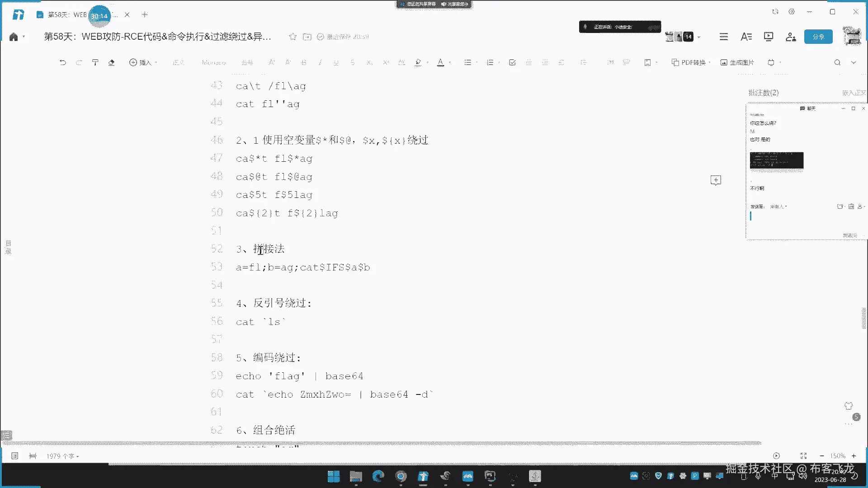Click the blue 分享 share button

(818, 37)
